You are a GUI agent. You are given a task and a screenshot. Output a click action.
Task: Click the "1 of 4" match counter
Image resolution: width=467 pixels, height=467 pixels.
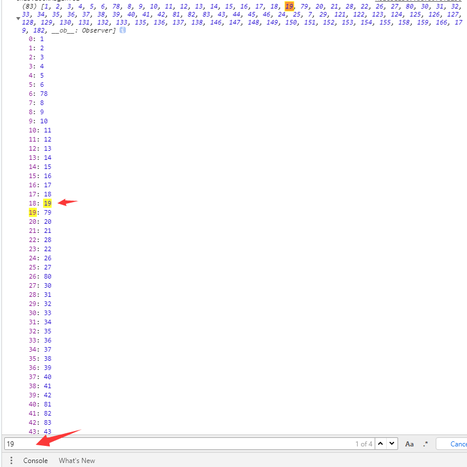point(364,444)
